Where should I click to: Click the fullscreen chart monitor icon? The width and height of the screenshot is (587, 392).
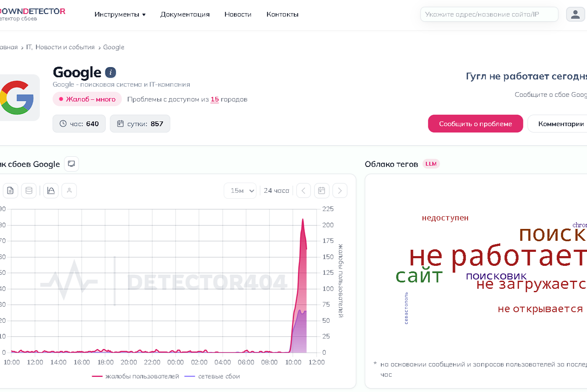(71, 164)
